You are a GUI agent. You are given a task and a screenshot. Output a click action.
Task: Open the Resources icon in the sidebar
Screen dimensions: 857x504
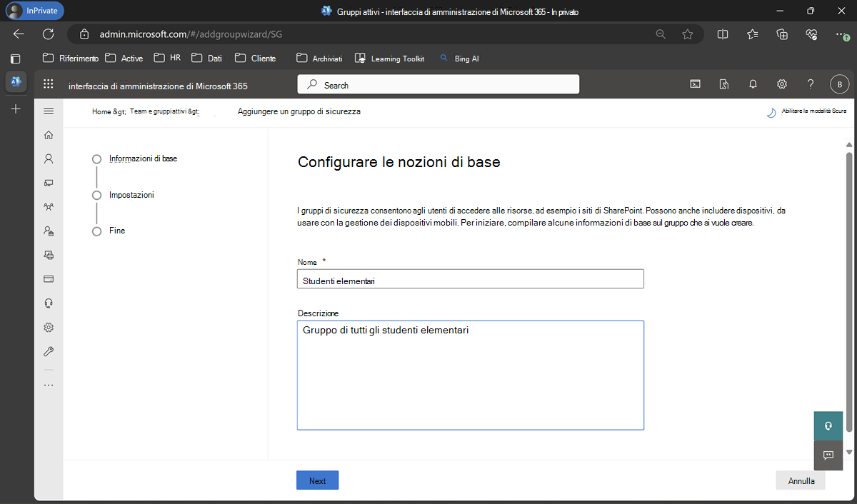coord(49,255)
